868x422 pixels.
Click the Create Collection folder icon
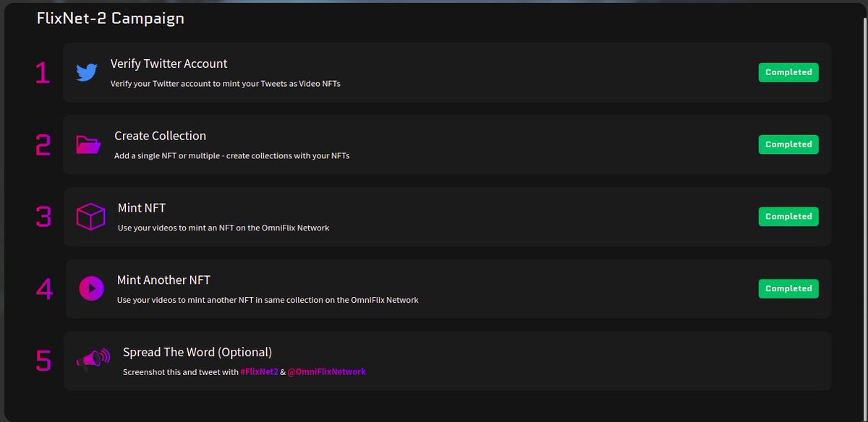pyautogui.click(x=89, y=145)
